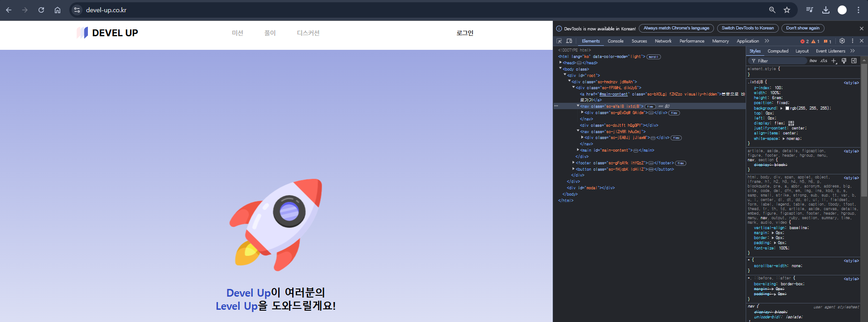Click the DEVEL UP logo
868x322 pixels.
click(107, 33)
